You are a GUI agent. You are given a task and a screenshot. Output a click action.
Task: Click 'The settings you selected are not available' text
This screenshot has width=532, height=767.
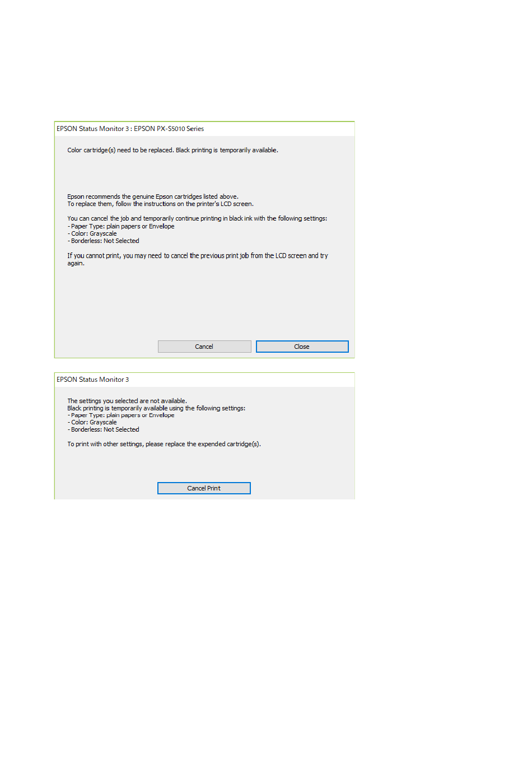pos(127,401)
